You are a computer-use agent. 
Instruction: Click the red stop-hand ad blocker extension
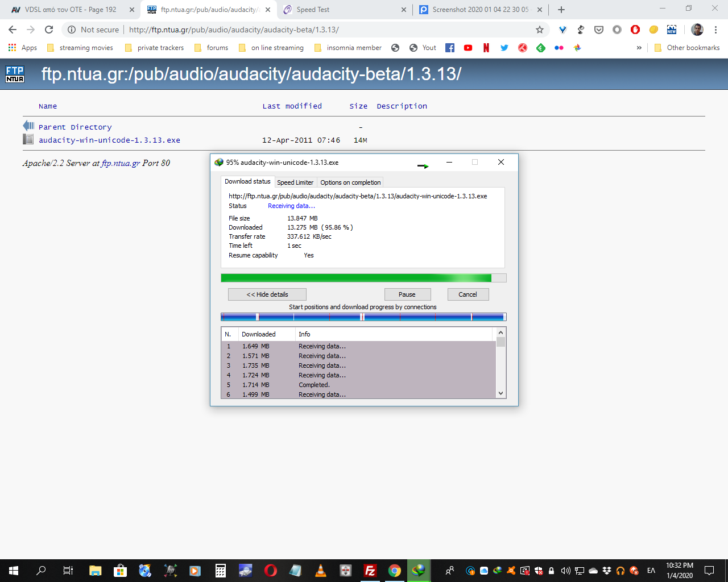coord(635,30)
